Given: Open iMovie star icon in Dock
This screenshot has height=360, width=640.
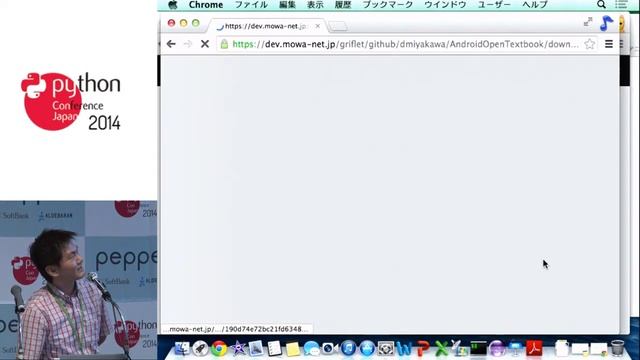Looking at the screenshot, I should click(x=238, y=349).
